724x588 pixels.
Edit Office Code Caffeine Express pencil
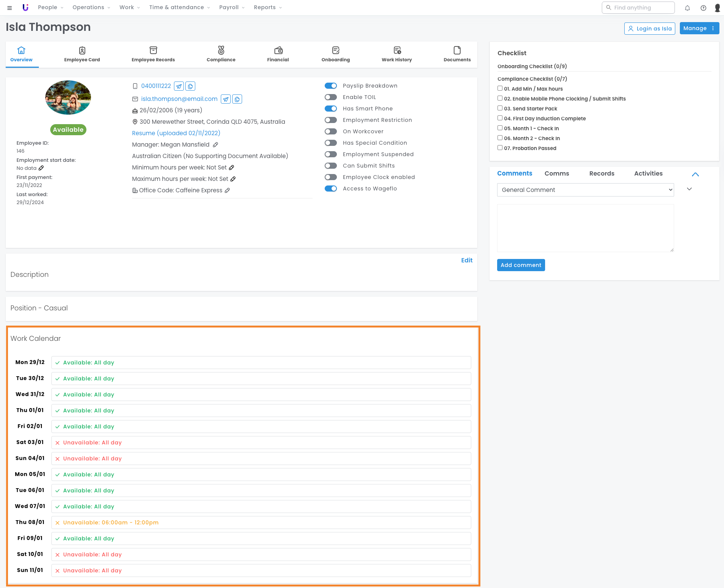coord(227,190)
